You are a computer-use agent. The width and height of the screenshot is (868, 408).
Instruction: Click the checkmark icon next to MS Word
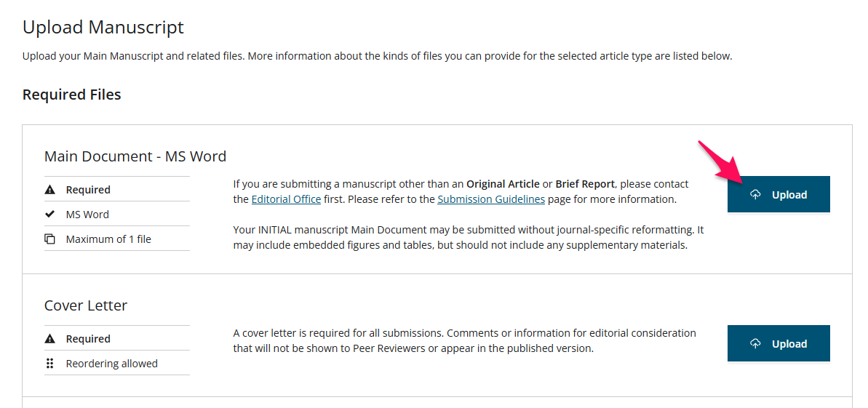click(x=49, y=215)
